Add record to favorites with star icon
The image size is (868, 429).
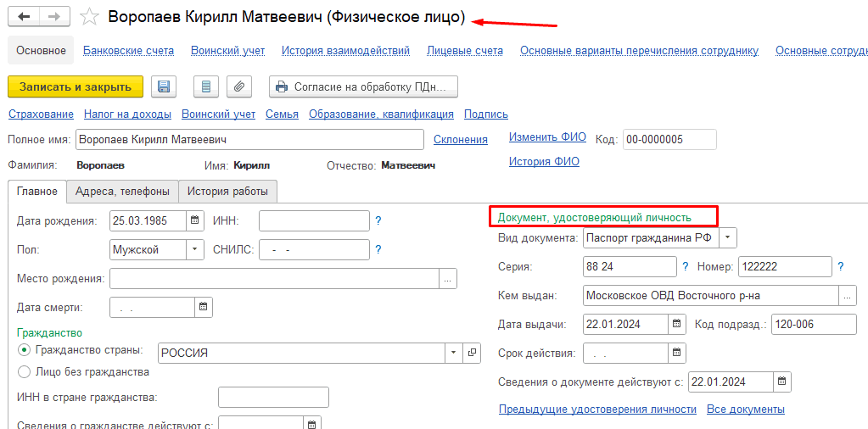point(89,18)
